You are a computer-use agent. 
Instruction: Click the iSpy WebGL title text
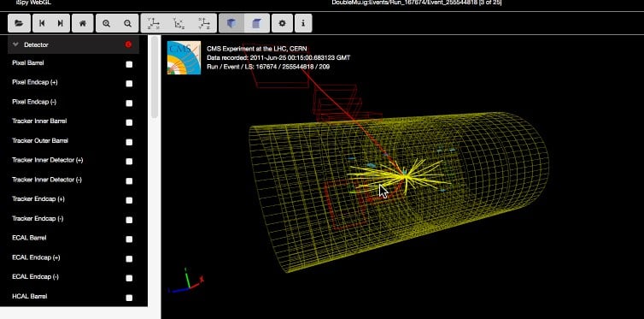32,3
